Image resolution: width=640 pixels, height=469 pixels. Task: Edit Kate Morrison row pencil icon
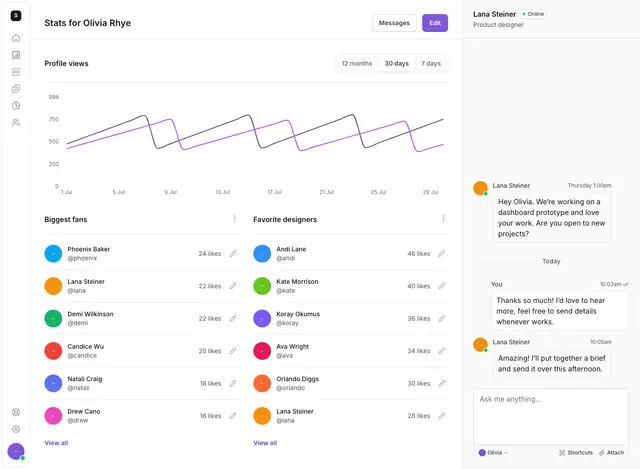(x=442, y=286)
